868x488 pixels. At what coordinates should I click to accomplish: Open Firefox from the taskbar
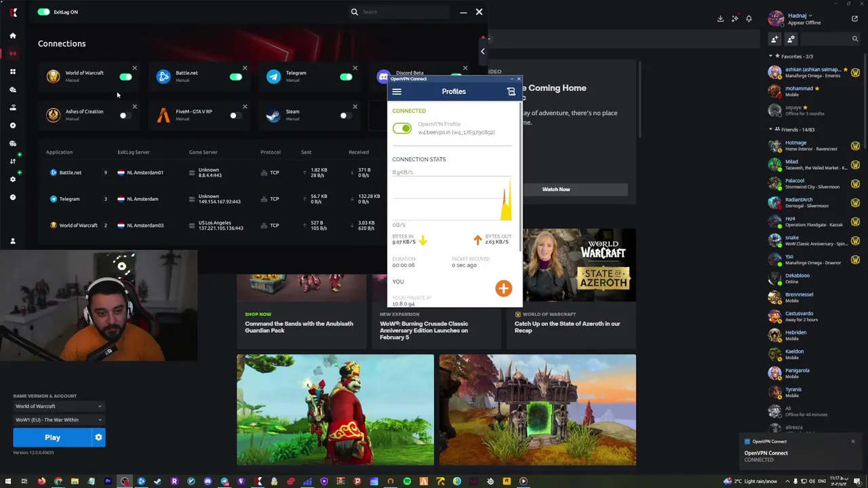pos(41,481)
